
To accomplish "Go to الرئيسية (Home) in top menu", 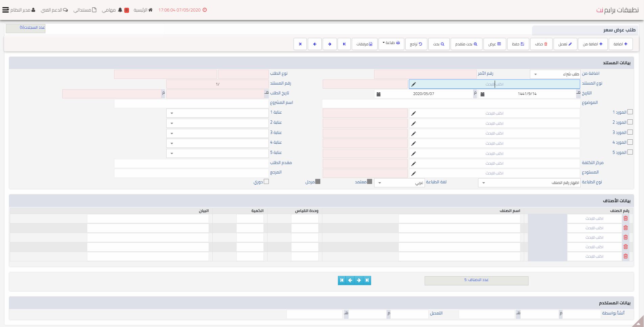I will pos(143,10).
